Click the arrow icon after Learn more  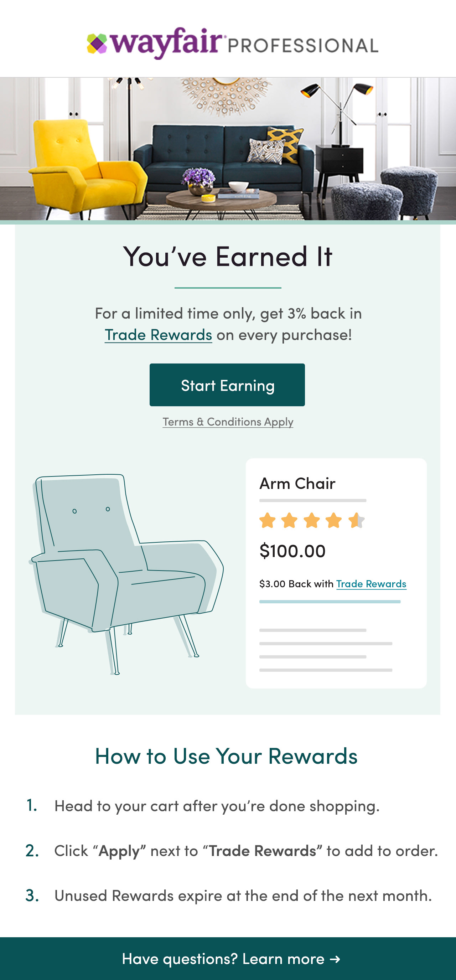tap(335, 959)
